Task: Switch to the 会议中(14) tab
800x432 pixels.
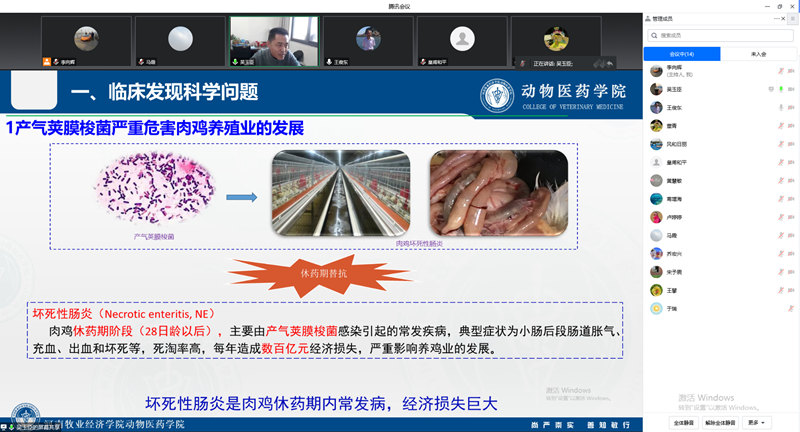Action: [683, 53]
